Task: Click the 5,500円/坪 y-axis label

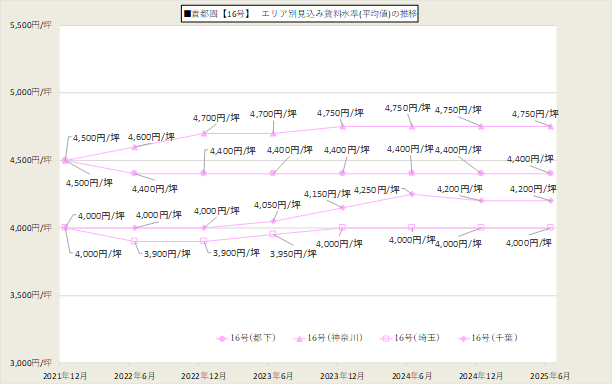Action: pyautogui.click(x=30, y=25)
